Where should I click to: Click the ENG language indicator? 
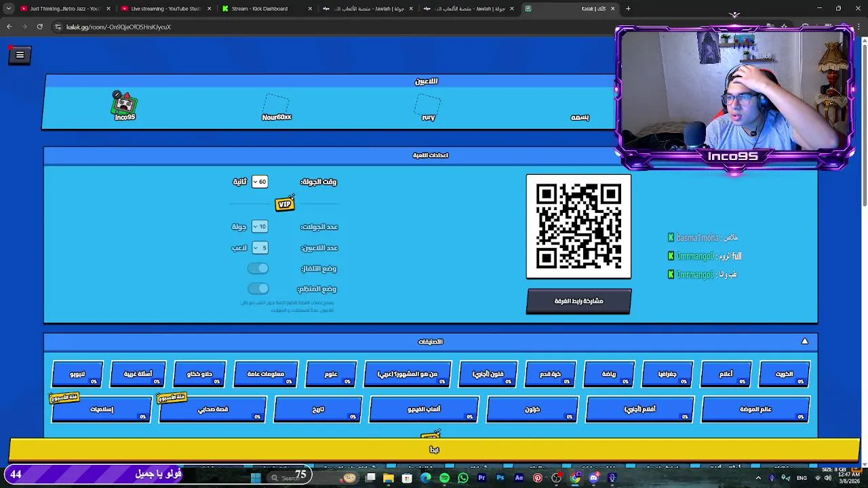[x=802, y=478]
